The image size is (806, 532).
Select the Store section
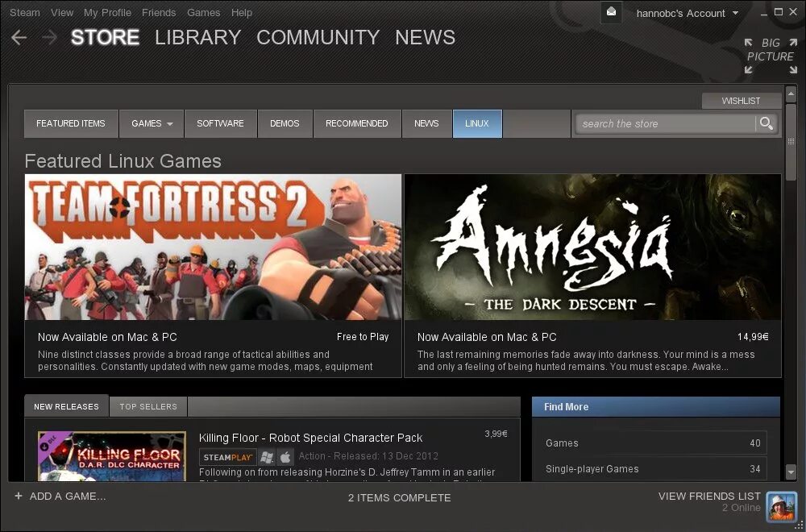tap(105, 38)
